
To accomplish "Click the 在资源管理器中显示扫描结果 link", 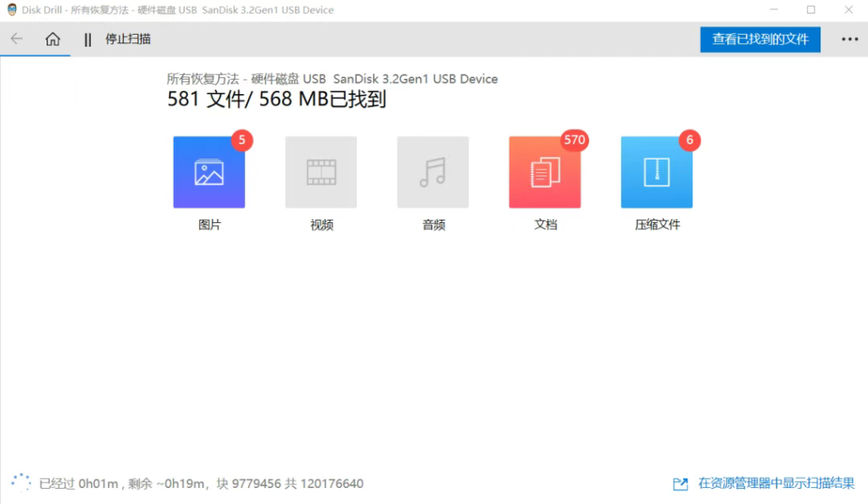I will 776,484.
